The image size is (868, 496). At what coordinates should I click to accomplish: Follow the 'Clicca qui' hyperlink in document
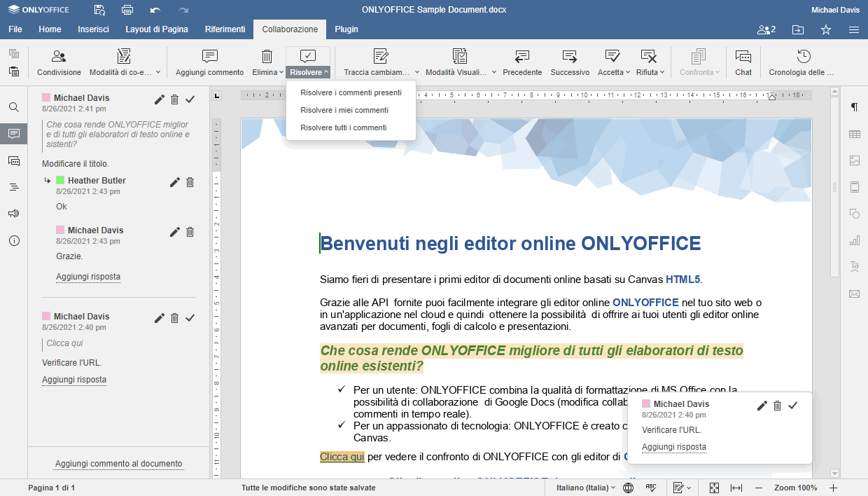342,457
